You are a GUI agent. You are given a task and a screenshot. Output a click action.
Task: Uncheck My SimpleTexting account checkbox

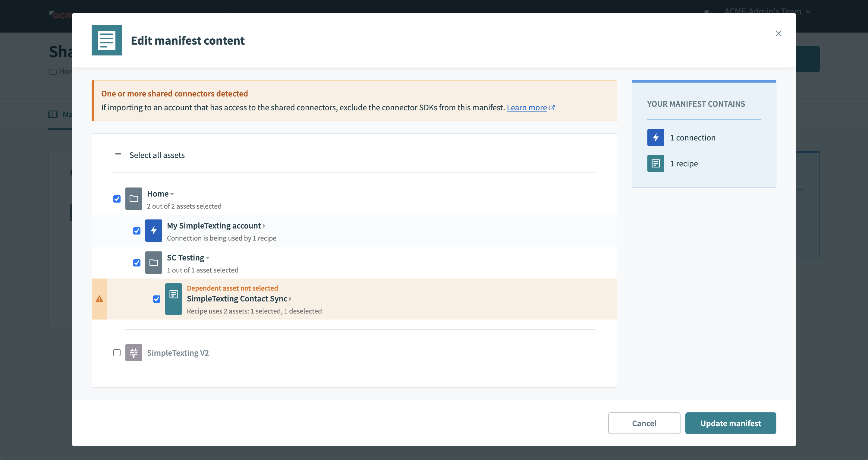click(x=137, y=231)
